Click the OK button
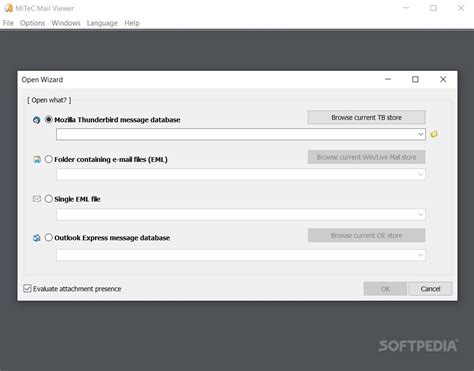 pos(385,289)
